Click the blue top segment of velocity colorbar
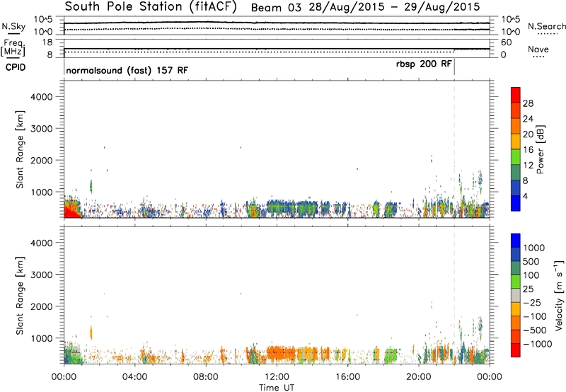566x392 pixels. (x=516, y=241)
